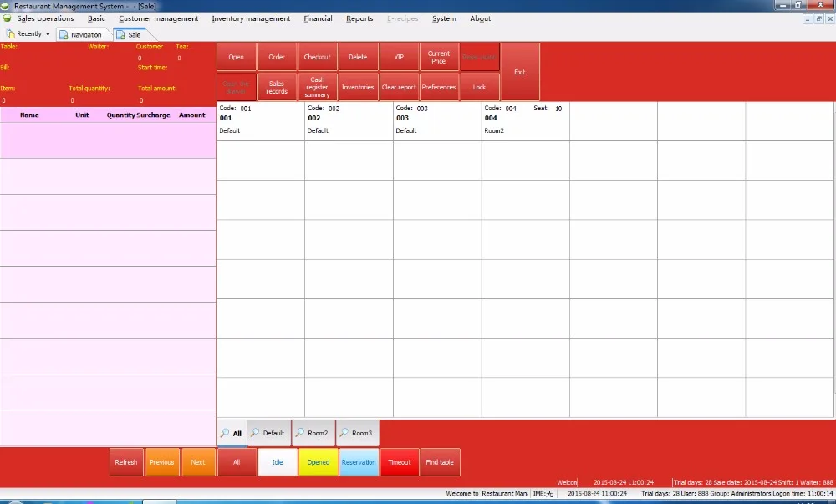Open the About menu

coord(481,18)
